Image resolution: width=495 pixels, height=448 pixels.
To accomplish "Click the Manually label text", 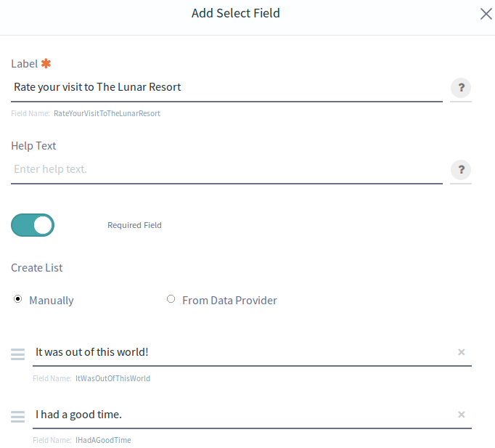I will [x=52, y=301].
